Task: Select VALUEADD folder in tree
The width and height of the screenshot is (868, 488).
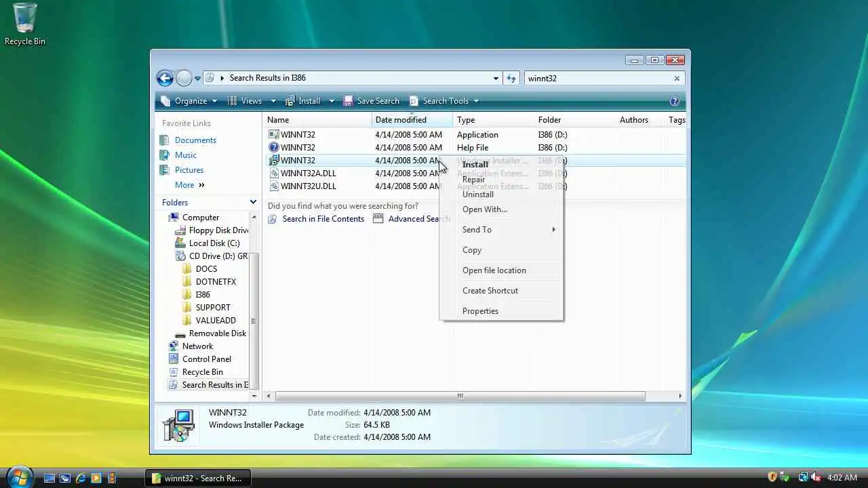Action: click(x=216, y=321)
